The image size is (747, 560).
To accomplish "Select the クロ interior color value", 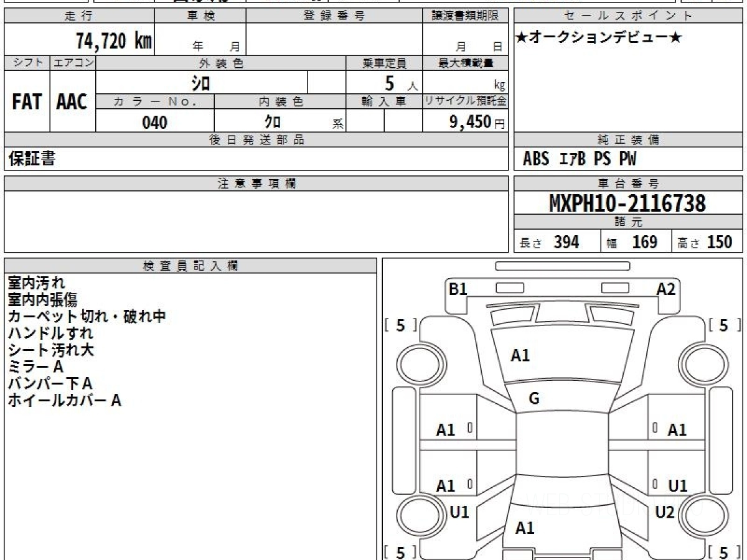I will pos(273,123).
